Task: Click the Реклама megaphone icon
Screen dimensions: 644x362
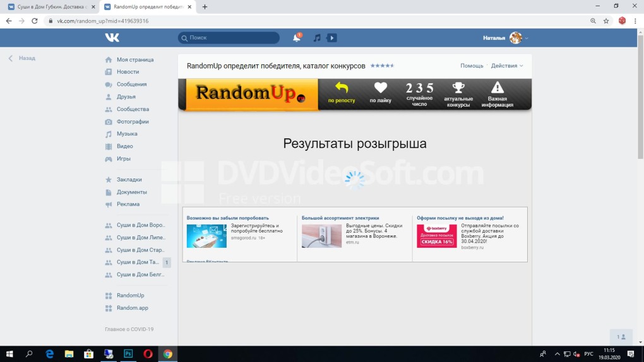Action: (x=109, y=204)
